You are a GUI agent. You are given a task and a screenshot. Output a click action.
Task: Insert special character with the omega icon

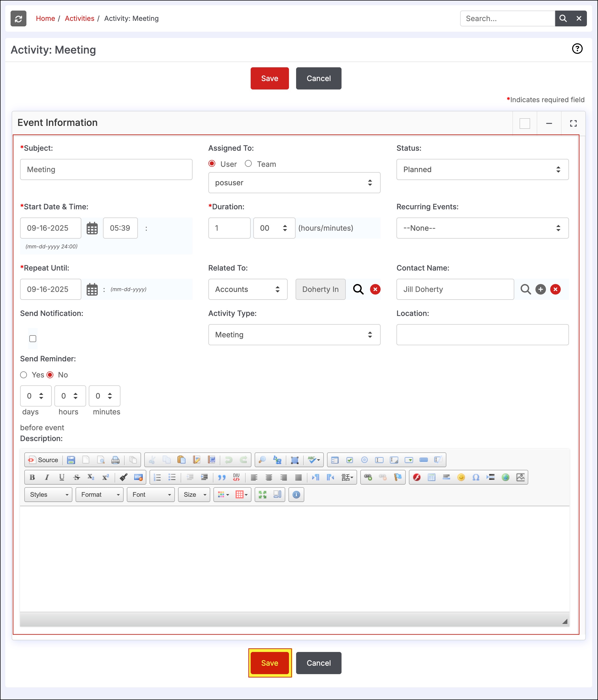coord(476,477)
